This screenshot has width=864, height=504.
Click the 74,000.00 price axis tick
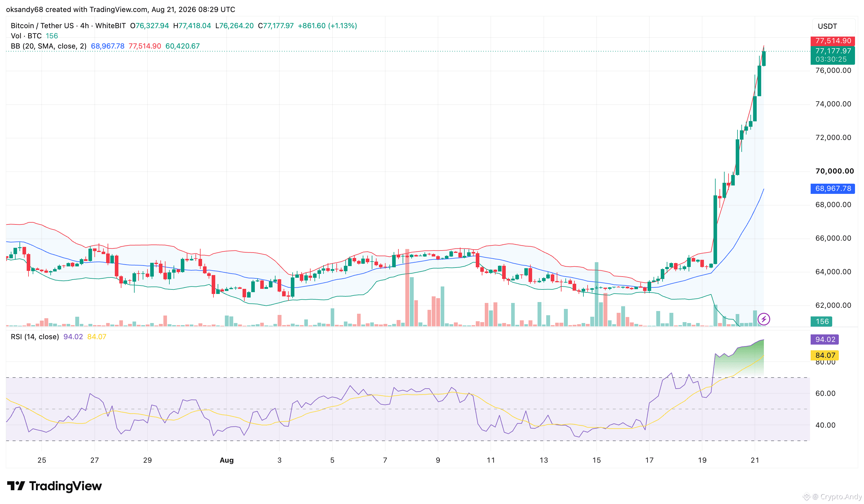(x=833, y=104)
